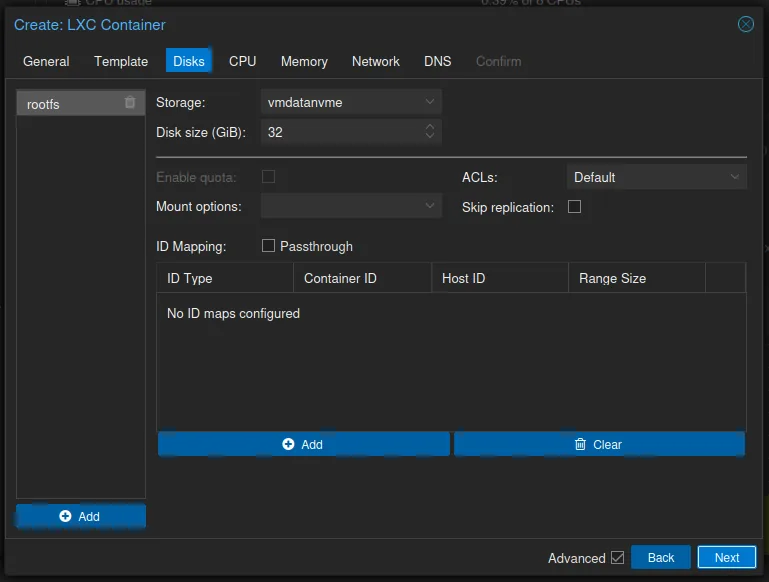This screenshot has height=582, width=769.
Task: Add a new disk mount point
Action: (x=81, y=516)
